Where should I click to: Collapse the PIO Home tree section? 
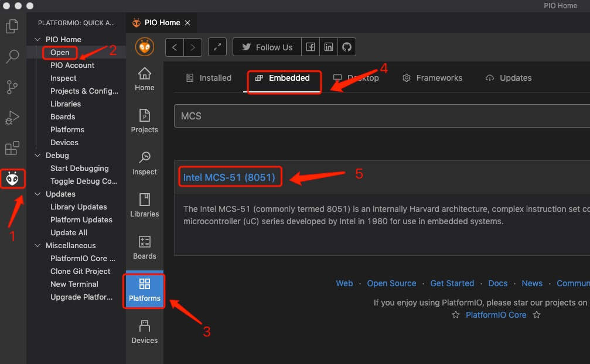pyautogui.click(x=39, y=39)
